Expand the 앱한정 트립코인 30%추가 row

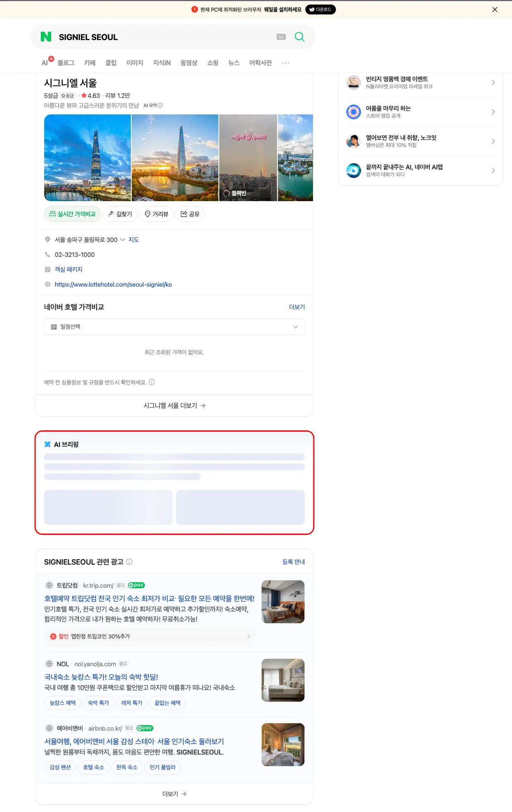(x=149, y=636)
